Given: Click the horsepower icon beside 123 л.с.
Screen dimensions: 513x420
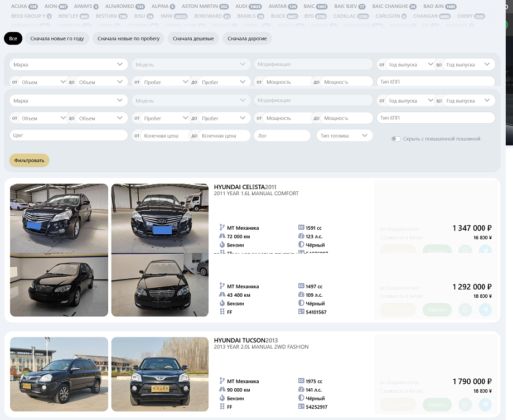Looking at the screenshot, I should (x=301, y=236).
